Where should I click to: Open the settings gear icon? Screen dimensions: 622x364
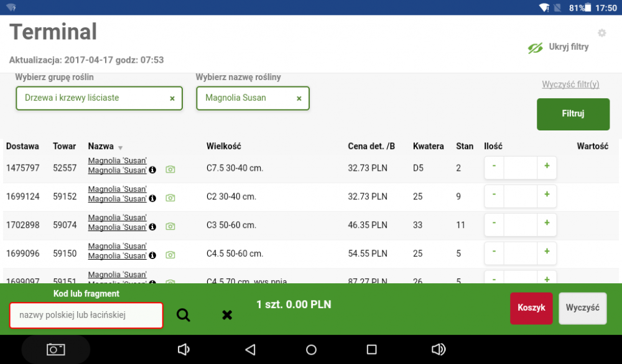coord(601,33)
